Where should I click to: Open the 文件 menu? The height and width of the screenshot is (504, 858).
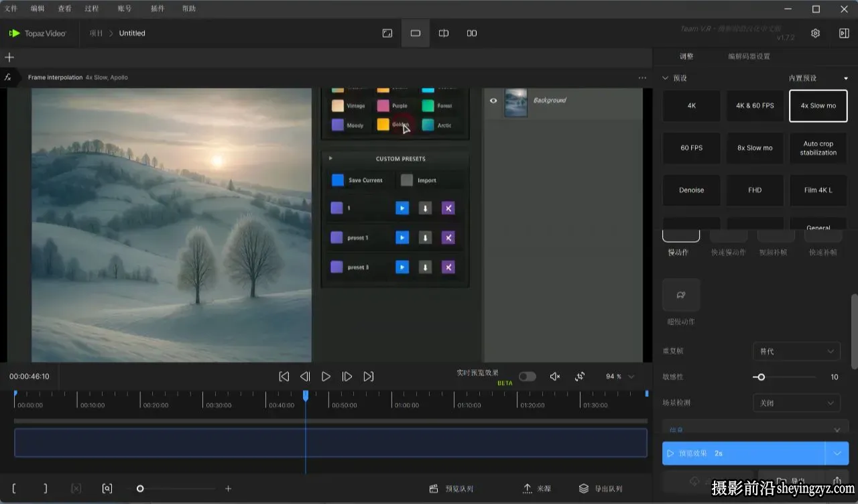(11, 9)
